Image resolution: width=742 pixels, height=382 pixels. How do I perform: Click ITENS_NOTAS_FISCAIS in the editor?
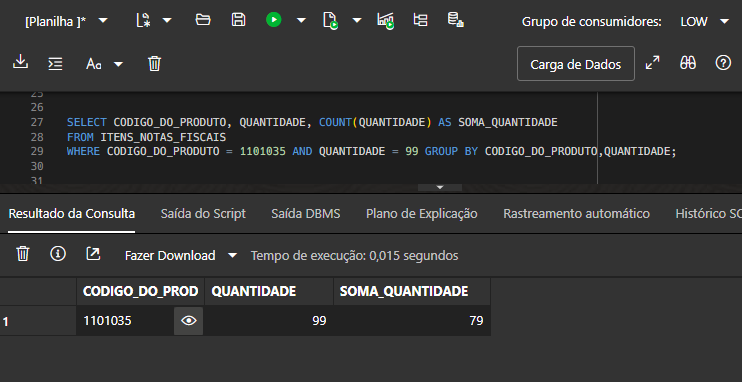(x=163, y=137)
